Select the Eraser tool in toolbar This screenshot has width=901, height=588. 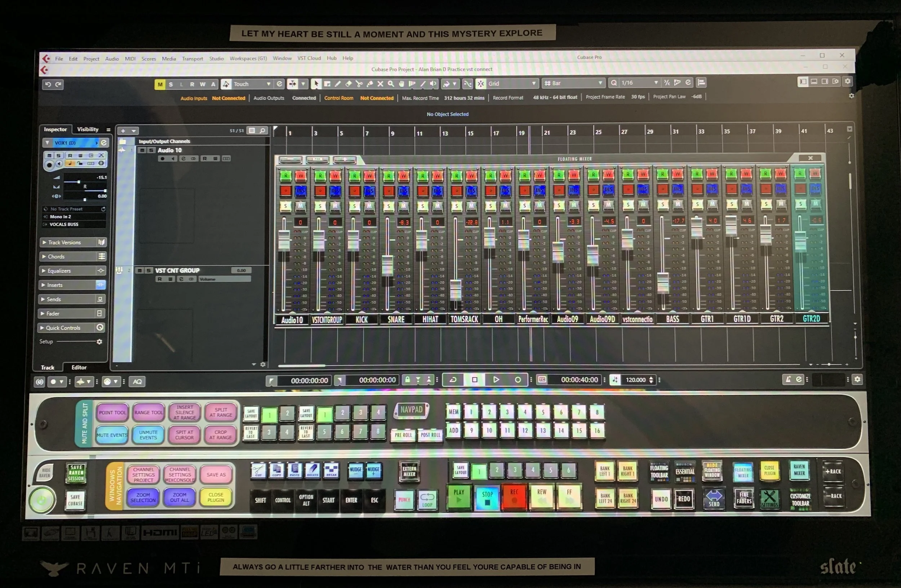click(348, 84)
